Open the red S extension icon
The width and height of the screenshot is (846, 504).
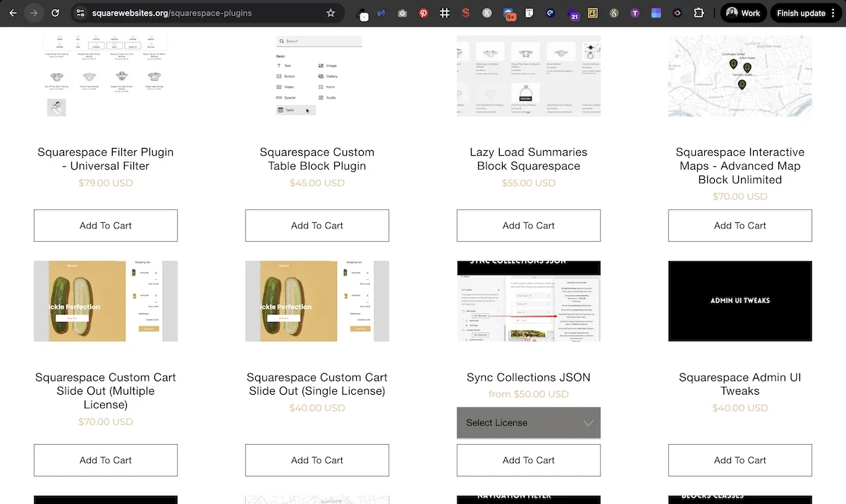pos(466,13)
